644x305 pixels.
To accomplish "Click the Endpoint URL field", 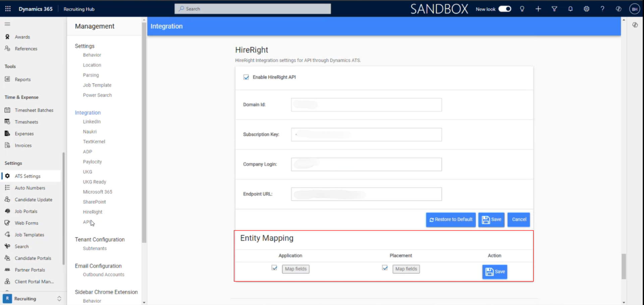I will 366,194.
